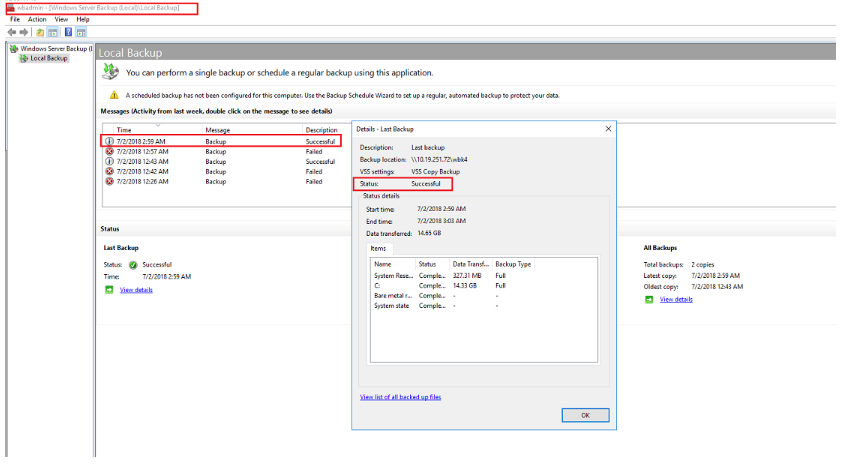
Task: Click the Data Transf... column header in Items
Action: [470, 264]
